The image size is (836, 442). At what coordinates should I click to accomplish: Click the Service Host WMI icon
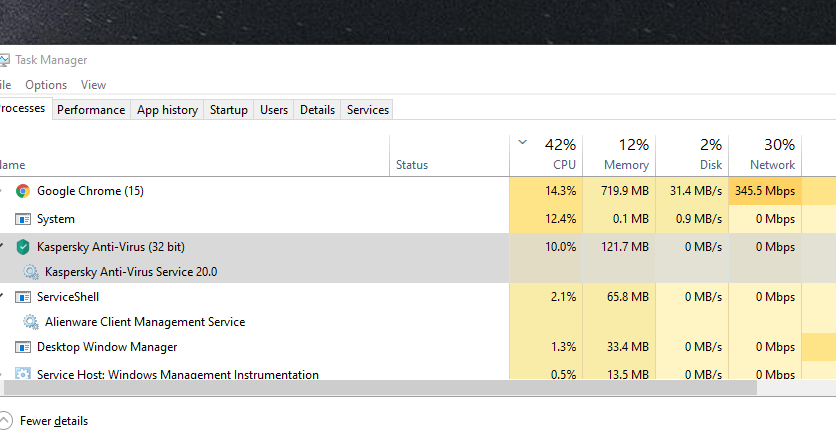(23, 375)
